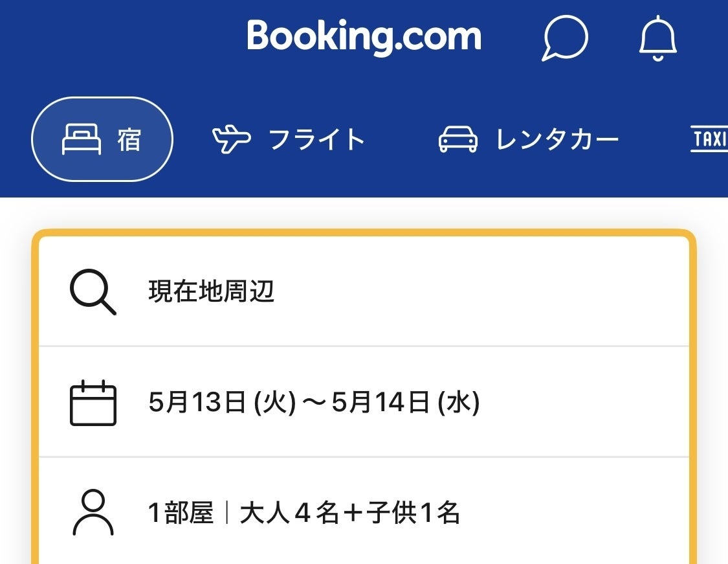Open check-in date 5月13日 (火)
Viewport: 728px width, 564px height.
click(x=222, y=403)
